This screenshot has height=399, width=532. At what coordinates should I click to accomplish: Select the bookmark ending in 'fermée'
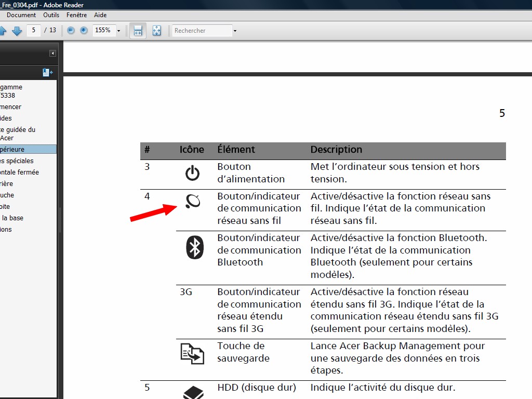point(19,172)
